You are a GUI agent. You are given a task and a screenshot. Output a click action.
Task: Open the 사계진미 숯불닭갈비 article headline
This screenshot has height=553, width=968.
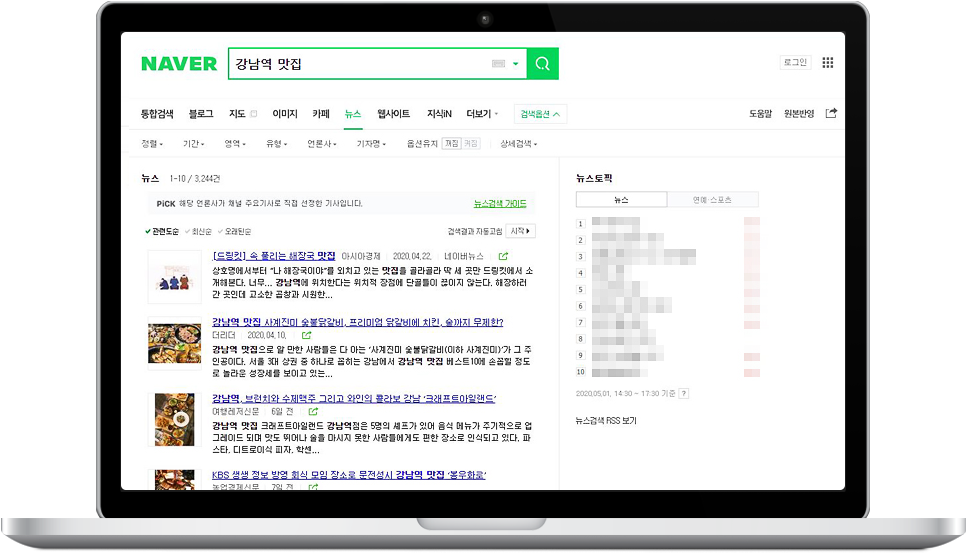coord(357,322)
